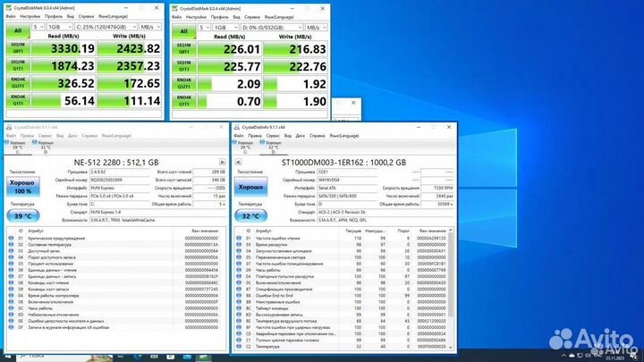Run All tests in C: CrystalDiskMark window
This screenshot has width=644, height=362.
point(18,30)
